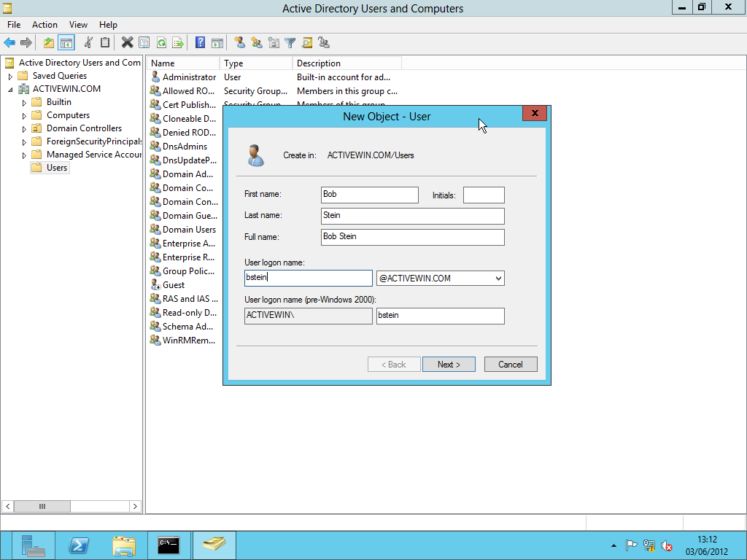Screen dimensions: 747x560
Task: Click the Delete X toolbar icon
Action: tap(127, 43)
